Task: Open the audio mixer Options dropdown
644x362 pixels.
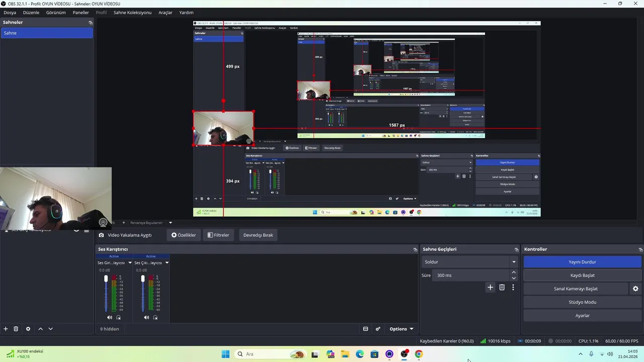Action: pos(401,329)
